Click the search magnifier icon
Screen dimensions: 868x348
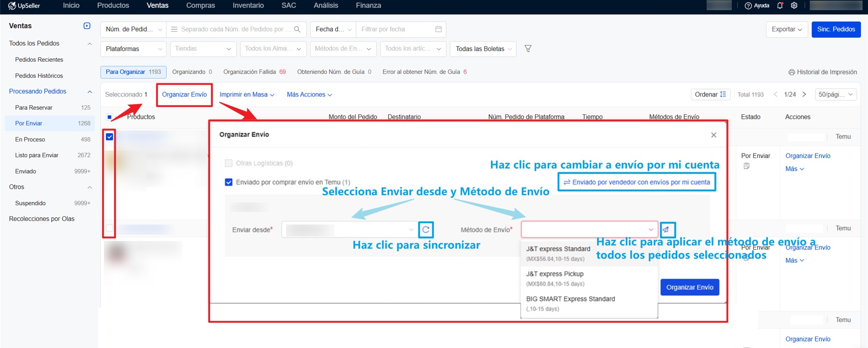pos(297,29)
